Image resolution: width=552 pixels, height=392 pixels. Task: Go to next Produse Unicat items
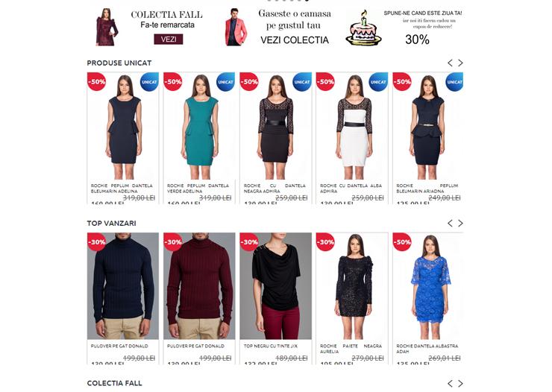point(460,63)
